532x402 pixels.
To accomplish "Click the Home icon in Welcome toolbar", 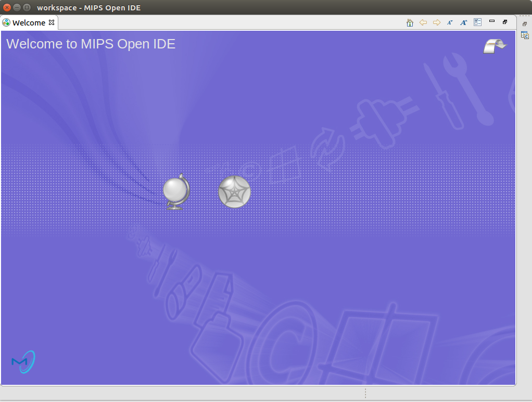I will tap(410, 23).
